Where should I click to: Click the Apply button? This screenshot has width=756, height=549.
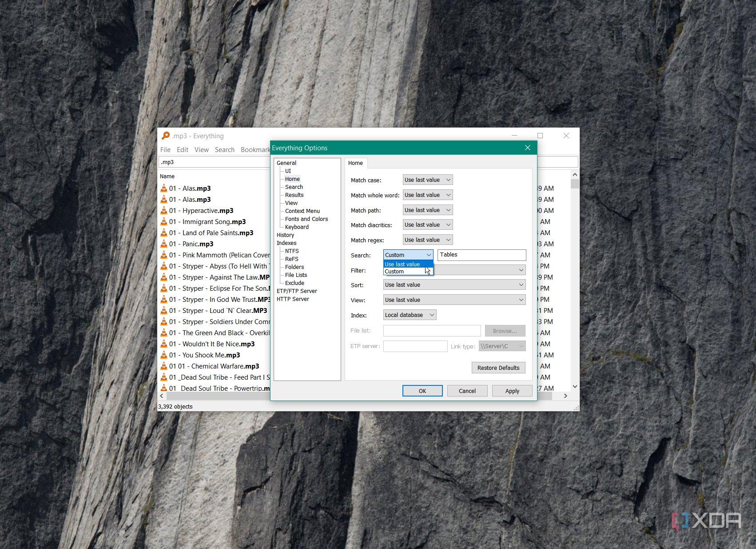512,391
